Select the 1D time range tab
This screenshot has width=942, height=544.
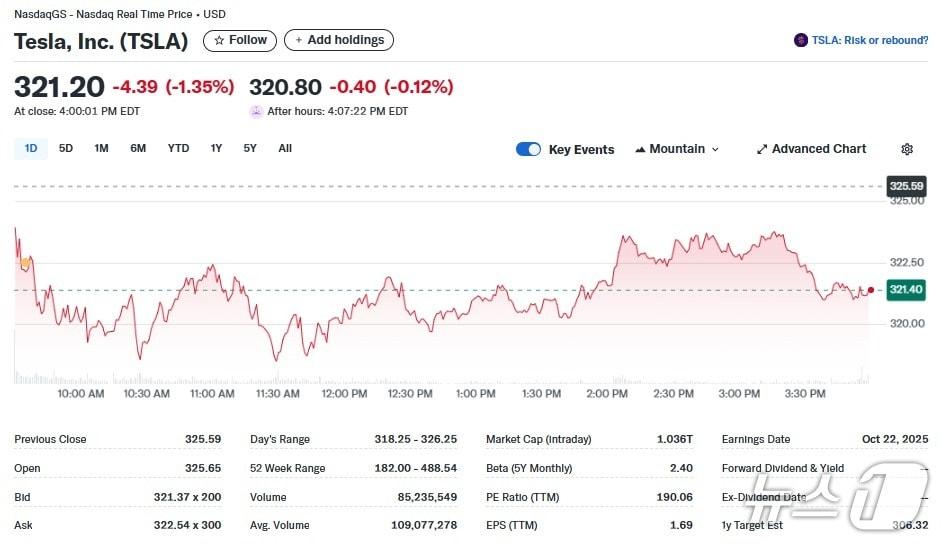coord(30,148)
